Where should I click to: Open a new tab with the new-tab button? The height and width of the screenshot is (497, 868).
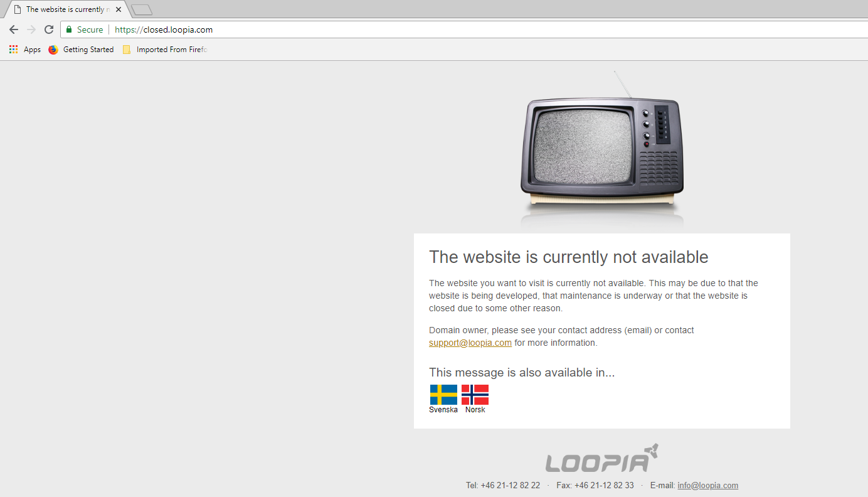pyautogui.click(x=142, y=9)
